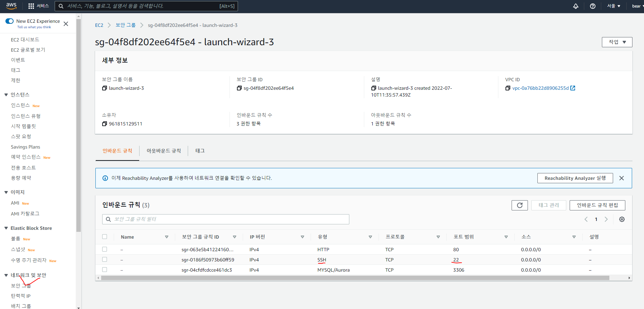
Task: Go to 보안 그룹 breadcrumb link
Action: click(x=126, y=25)
